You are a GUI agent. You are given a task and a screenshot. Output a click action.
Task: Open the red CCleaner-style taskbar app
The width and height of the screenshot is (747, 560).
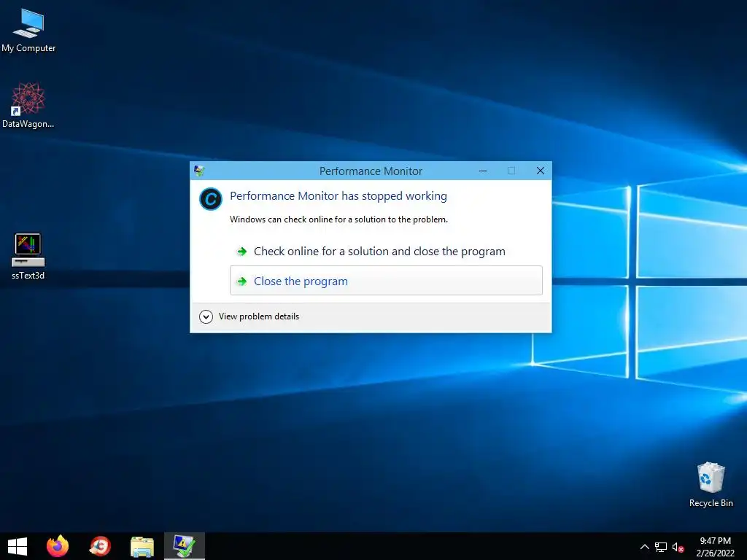tap(100, 546)
